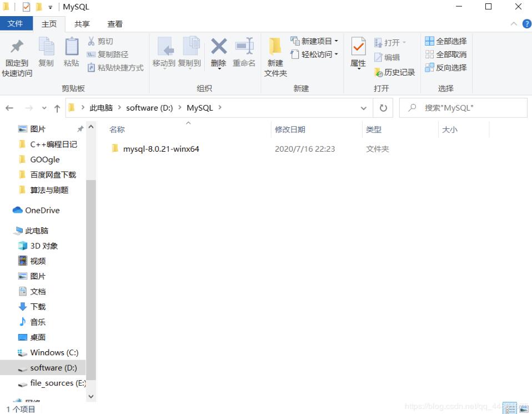
Task: Click the Forward navigation arrow
Action: pyautogui.click(x=29, y=108)
